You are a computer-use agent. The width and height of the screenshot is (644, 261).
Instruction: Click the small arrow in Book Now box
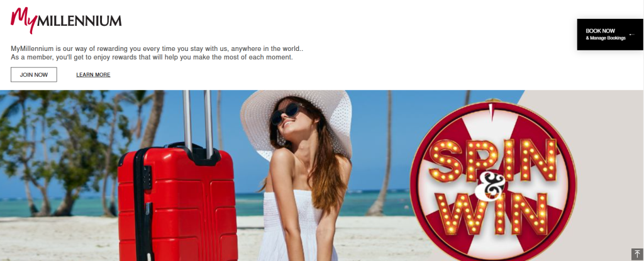(x=631, y=35)
